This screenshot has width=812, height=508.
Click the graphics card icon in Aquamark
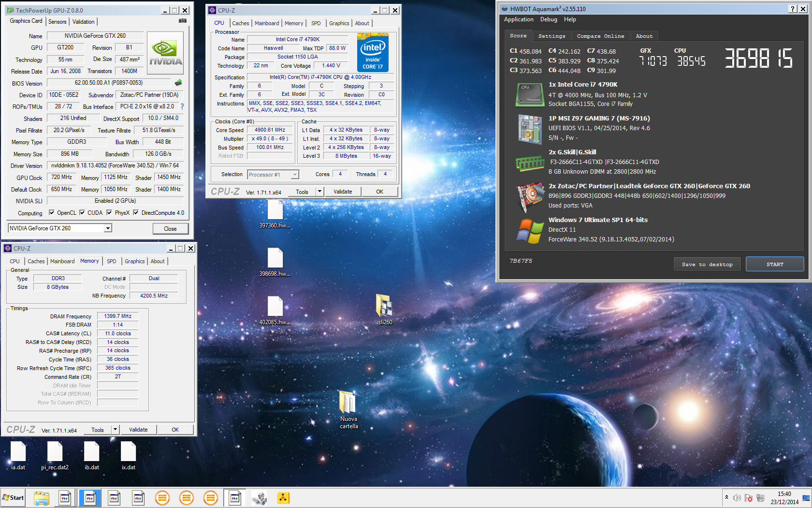(530, 196)
